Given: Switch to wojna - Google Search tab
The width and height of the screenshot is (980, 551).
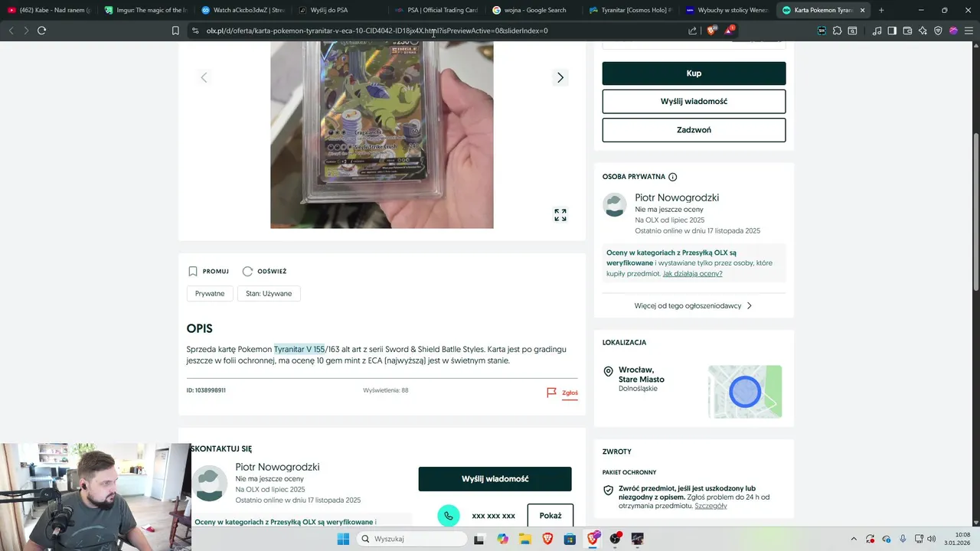Looking at the screenshot, I should click(532, 10).
